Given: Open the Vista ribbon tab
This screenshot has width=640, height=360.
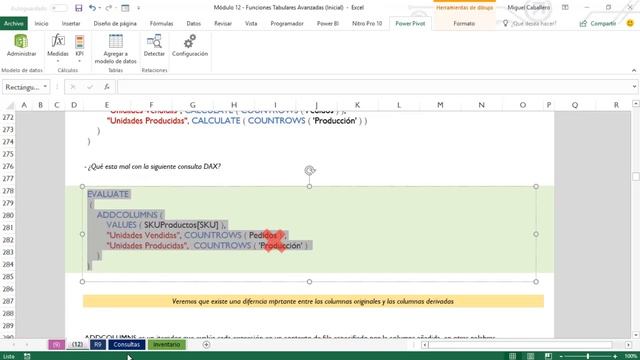Looking at the screenshot, I should (x=251, y=23).
